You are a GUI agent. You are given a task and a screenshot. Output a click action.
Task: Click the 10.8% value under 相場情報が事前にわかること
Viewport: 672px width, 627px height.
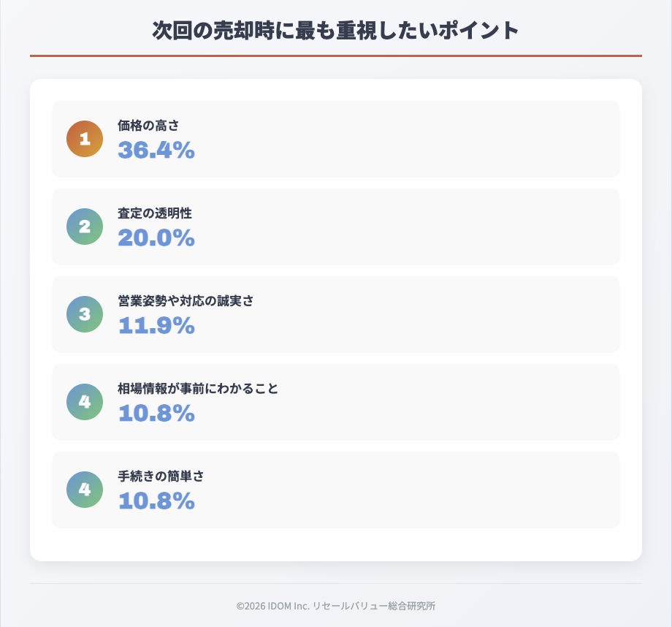point(156,413)
